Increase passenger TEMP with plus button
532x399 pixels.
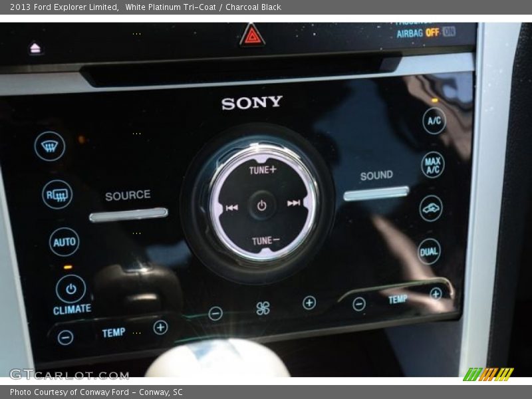tap(436, 294)
